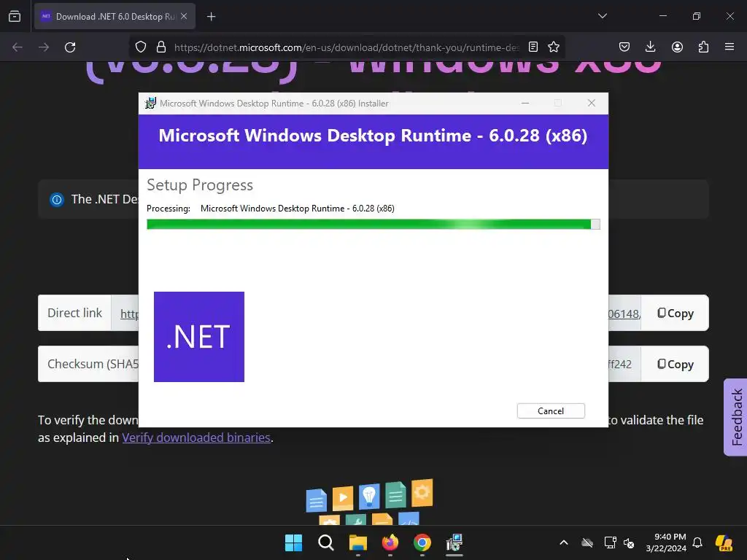Click the info icon beside The .NET text
The image size is (747, 560).
click(57, 200)
